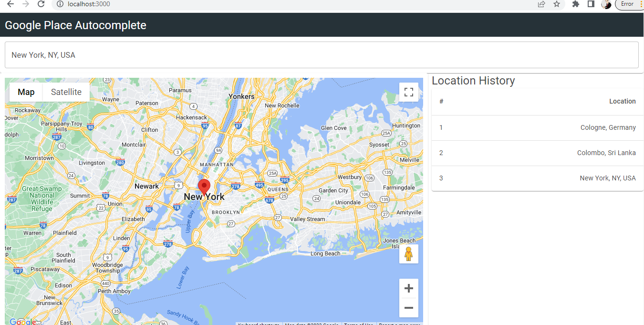The height and width of the screenshot is (325, 644).
Task: Open the Chrome three-dot menu
Action: 640,4
